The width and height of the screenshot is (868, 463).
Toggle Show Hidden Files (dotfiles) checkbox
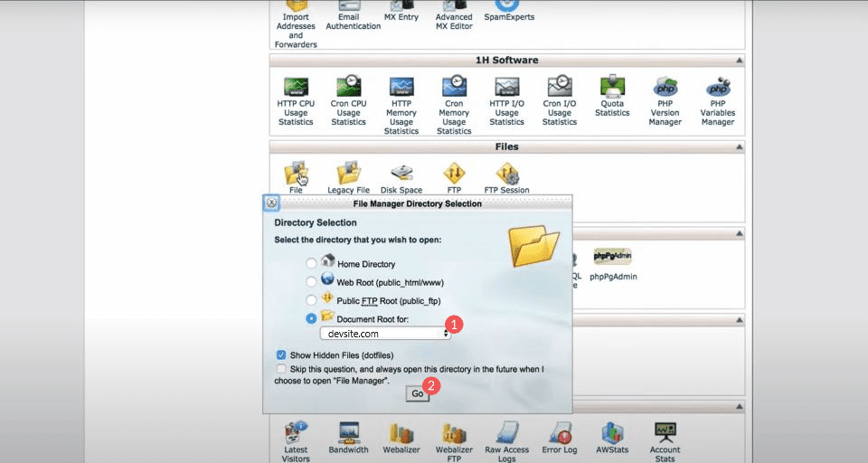(281, 354)
